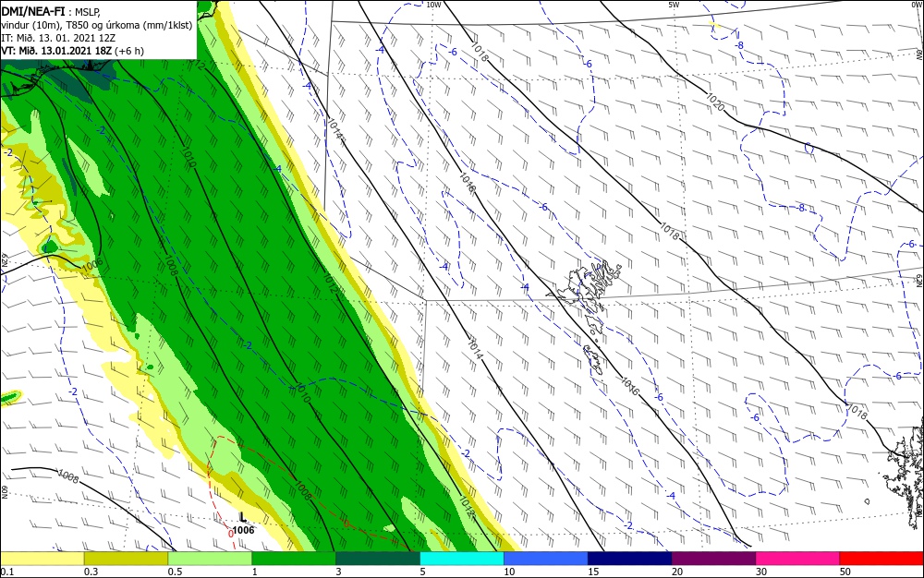Click the red 50+ legend swatch
This screenshot has height=578, width=924.
881,559
